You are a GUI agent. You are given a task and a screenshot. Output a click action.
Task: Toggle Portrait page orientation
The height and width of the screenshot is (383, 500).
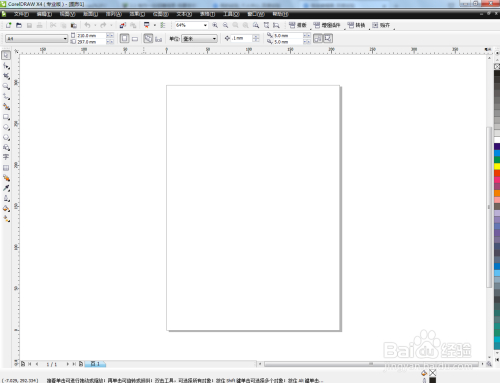[x=124, y=38]
